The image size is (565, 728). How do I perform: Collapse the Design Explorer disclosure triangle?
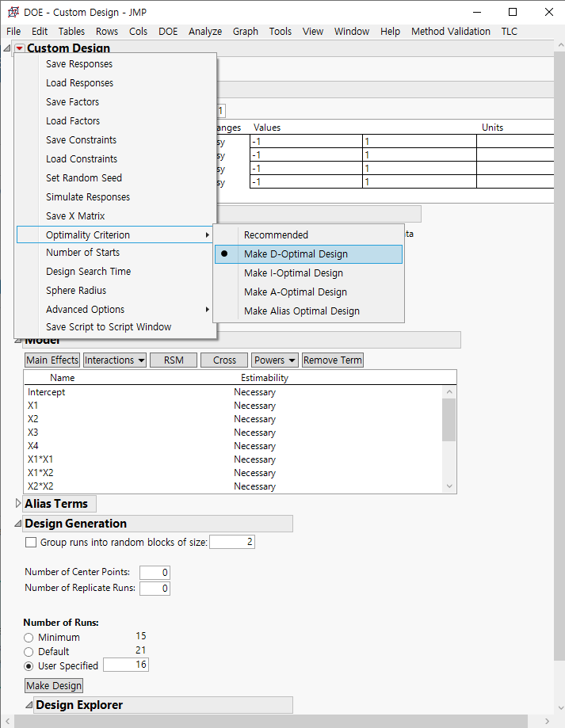29,705
